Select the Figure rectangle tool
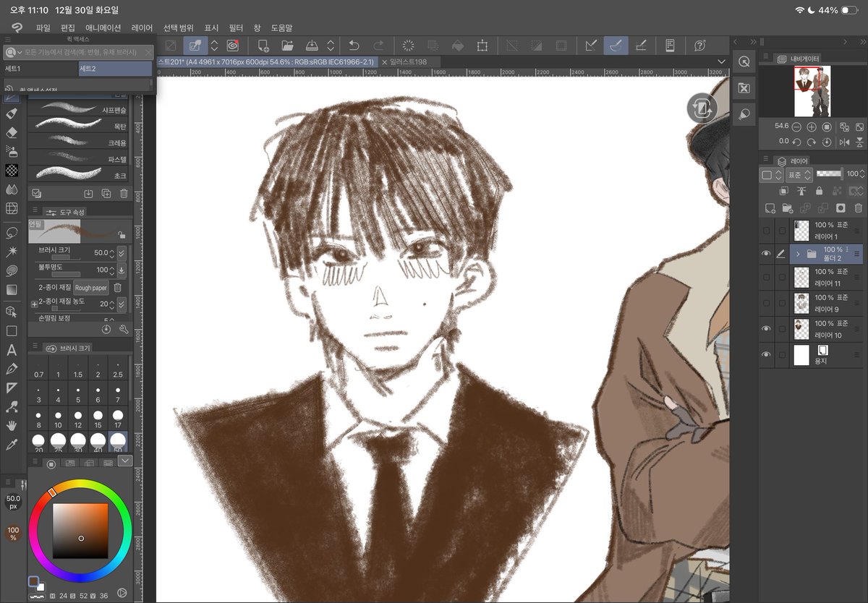 point(12,331)
